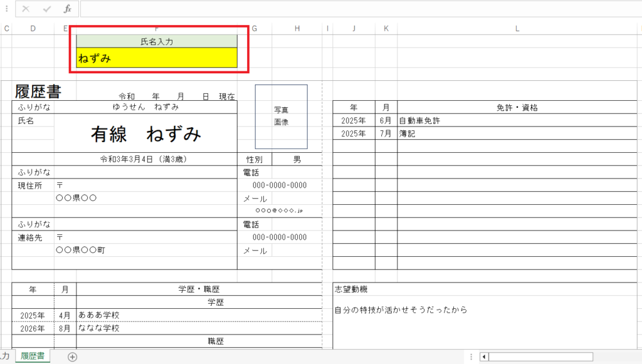Click inside the formula bar input

357,9
